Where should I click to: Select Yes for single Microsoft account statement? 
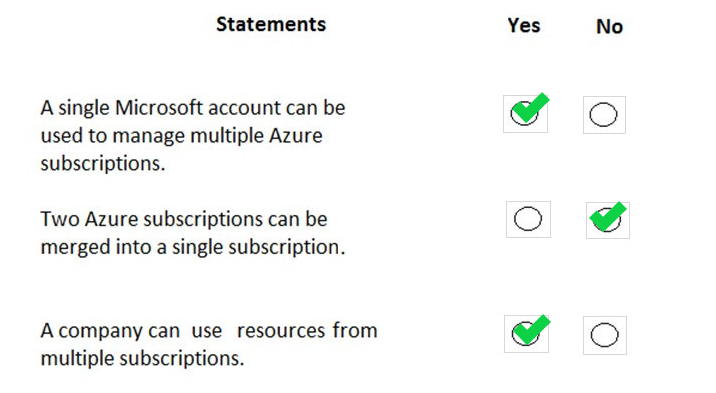pos(525,114)
